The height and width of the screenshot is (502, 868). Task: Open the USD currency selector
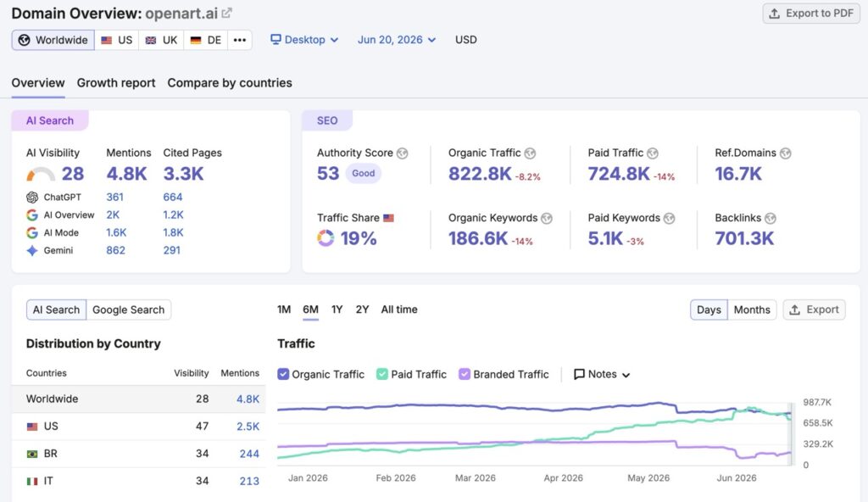tap(465, 40)
